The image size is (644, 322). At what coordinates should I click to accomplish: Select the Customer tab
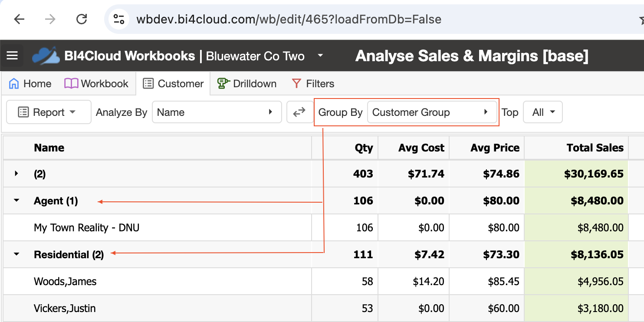tap(173, 84)
